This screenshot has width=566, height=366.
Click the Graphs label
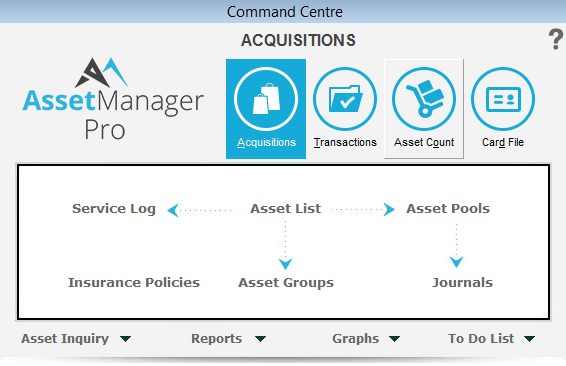pos(356,339)
